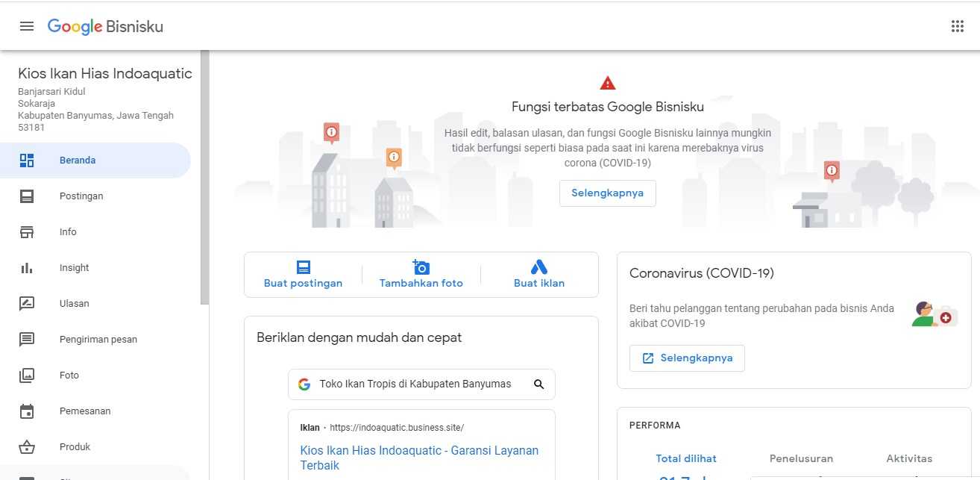Click the Banjarsari Kidul address line
Viewport: 980px width, 480px height.
tap(51, 92)
